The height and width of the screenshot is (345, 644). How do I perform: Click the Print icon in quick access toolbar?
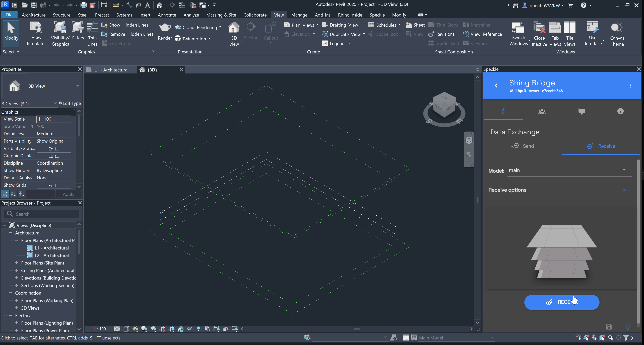point(83,5)
